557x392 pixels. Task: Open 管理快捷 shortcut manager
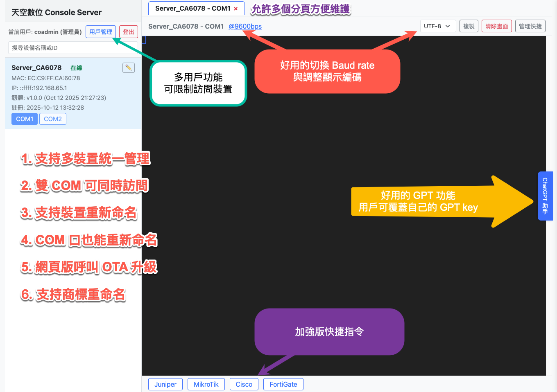coord(530,25)
